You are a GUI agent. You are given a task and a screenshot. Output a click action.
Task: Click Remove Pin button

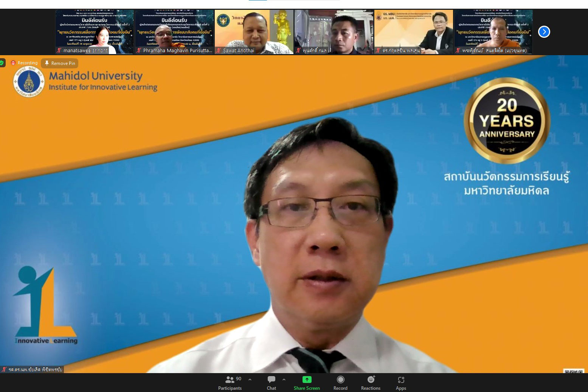coord(60,63)
